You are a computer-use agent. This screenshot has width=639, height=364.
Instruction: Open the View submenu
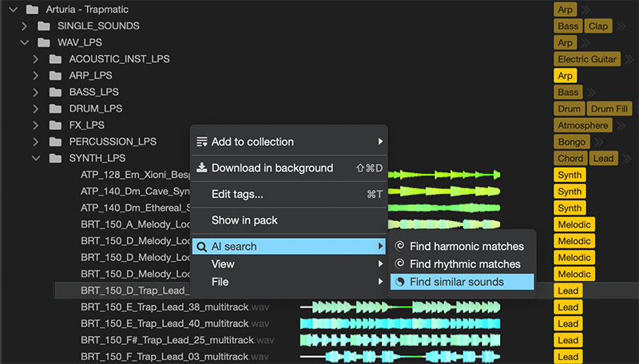tap(223, 264)
